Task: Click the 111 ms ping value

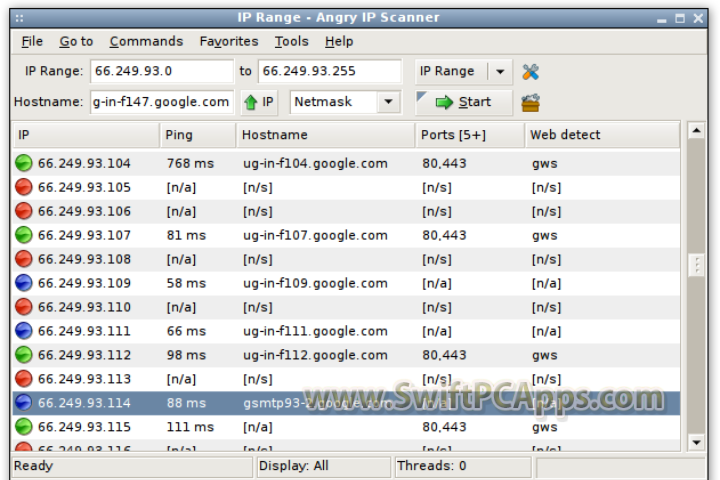Action: click(190, 427)
